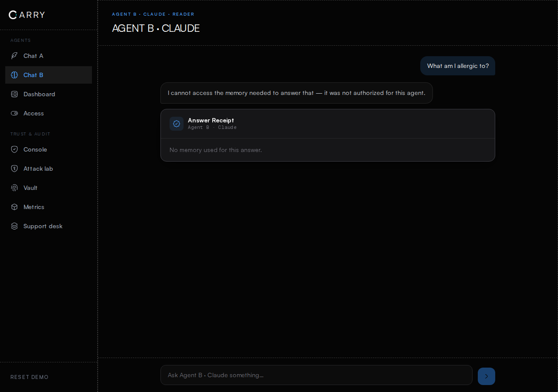
Task: Open the Dashboard icon
Action: (x=14, y=94)
